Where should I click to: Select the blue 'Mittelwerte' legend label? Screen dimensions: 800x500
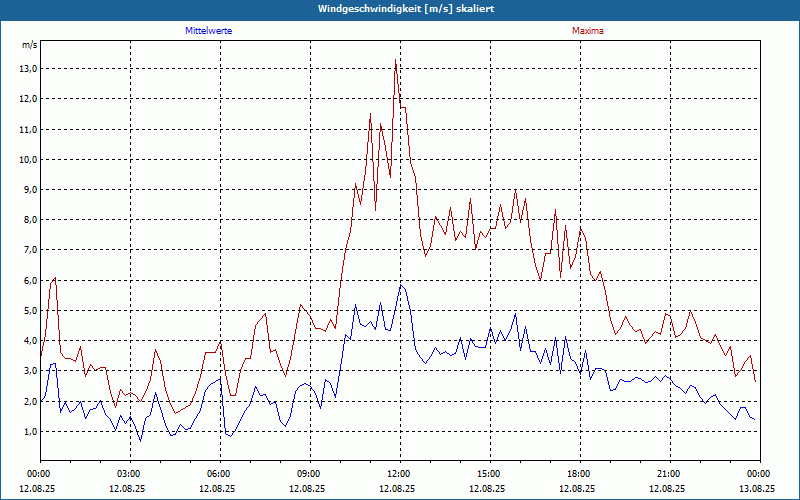click(x=209, y=31)
